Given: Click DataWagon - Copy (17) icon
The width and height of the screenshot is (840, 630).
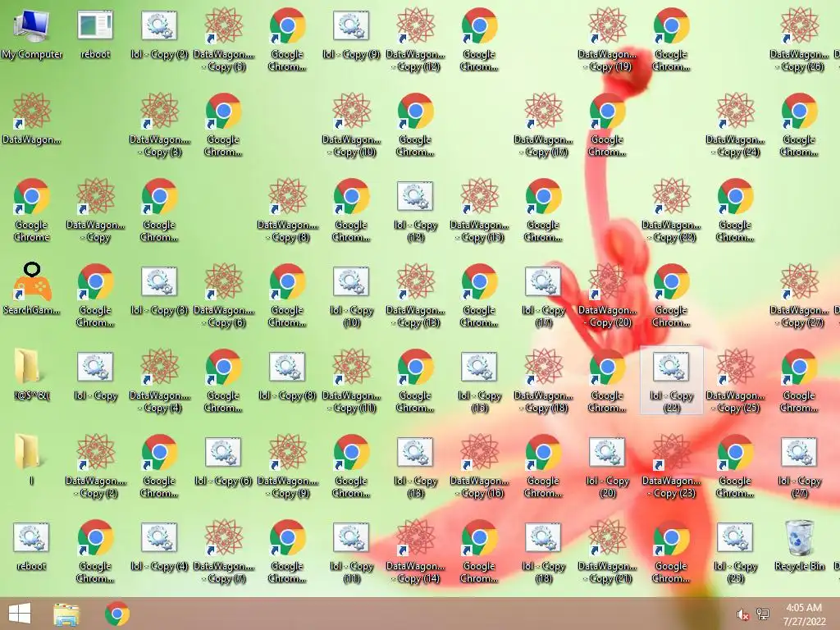Looking at the screenshot, I should [x=543, y=126].
